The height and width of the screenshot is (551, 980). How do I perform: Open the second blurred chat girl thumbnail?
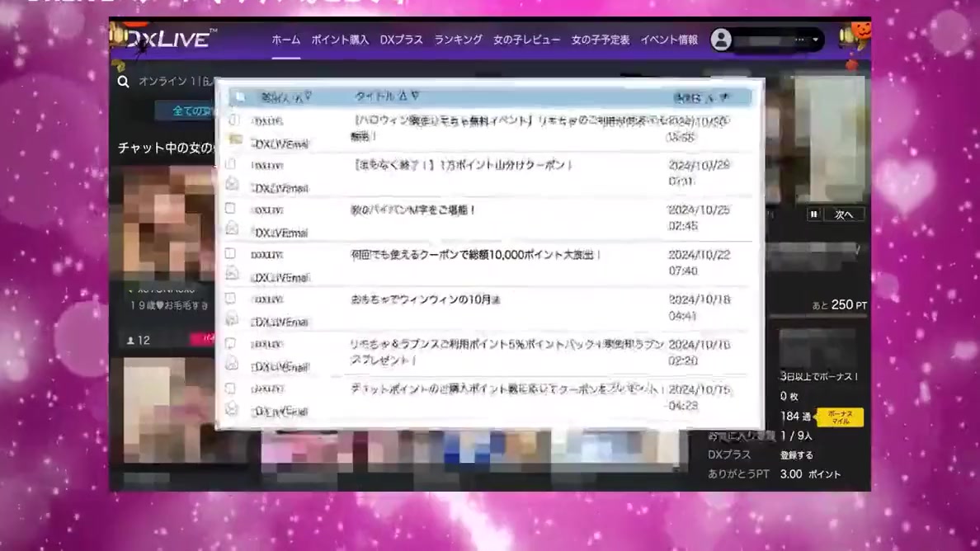click(x=169, y=411)
